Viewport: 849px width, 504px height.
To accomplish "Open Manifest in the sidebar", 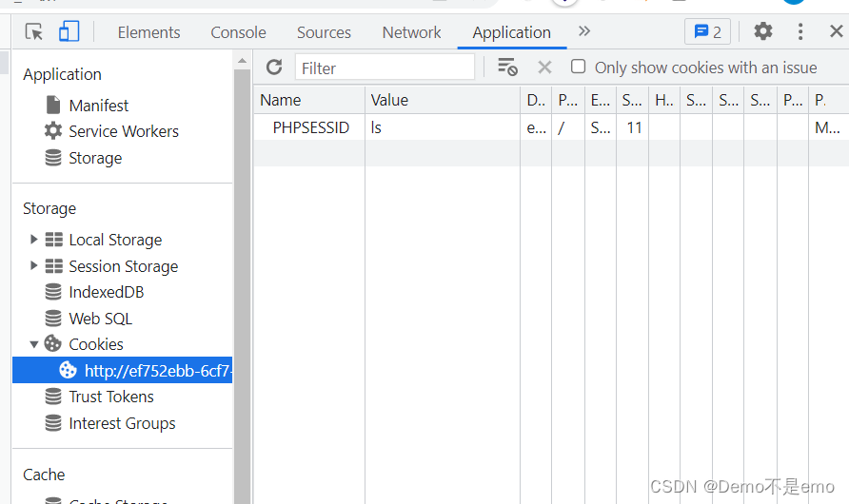I will [99, 106].
